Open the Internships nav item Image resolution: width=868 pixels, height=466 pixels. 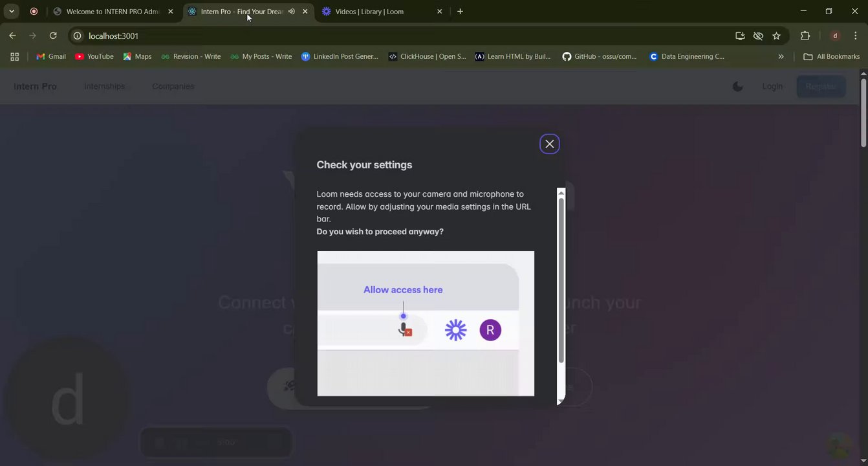point(105,86)
